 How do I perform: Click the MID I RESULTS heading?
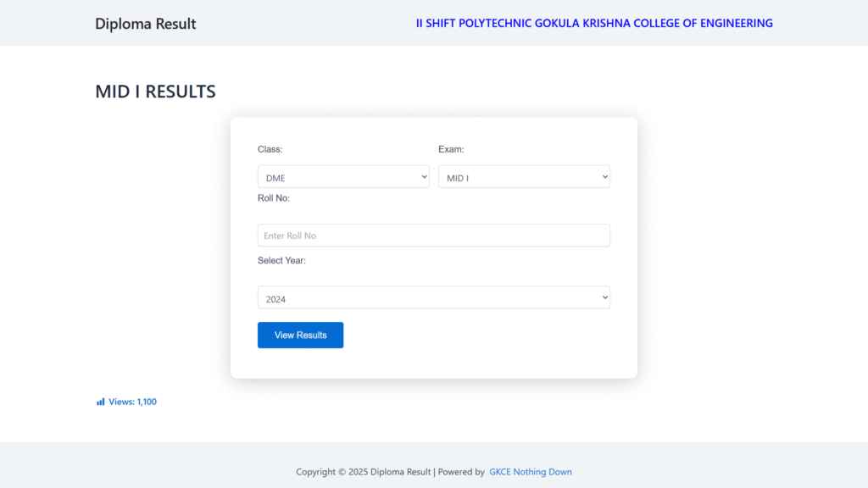155,91
